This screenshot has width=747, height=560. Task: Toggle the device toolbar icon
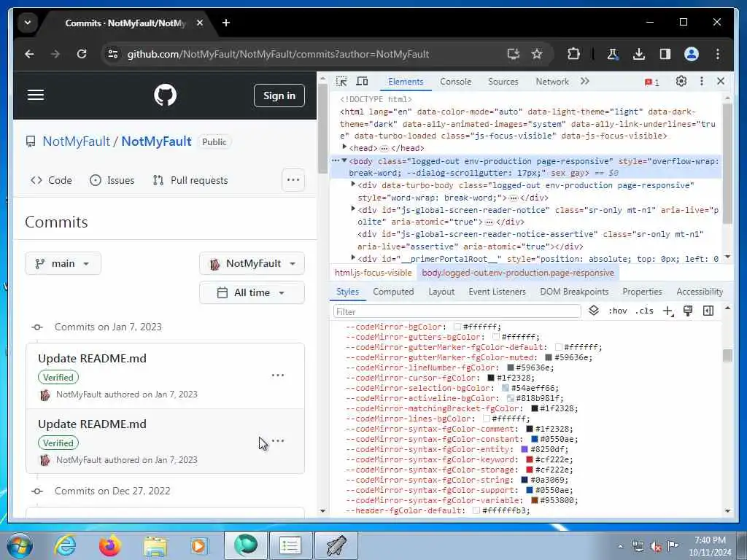pos(362,82)
